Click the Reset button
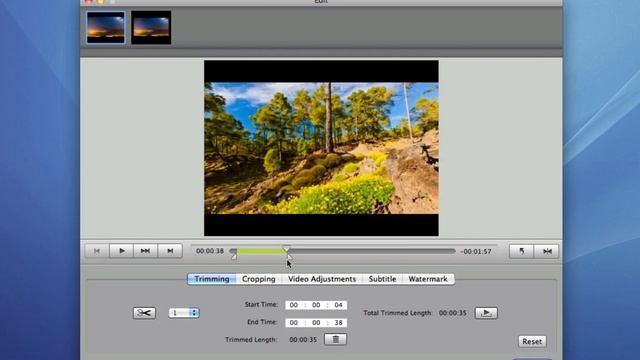This screenshot has height=360, width=640. tap(532, 341)
